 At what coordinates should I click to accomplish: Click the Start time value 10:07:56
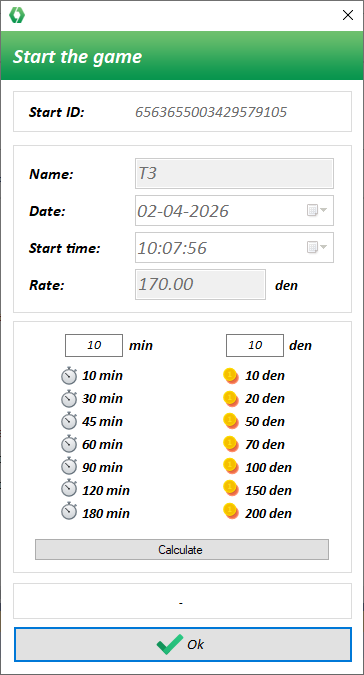[x=172, y=248]
